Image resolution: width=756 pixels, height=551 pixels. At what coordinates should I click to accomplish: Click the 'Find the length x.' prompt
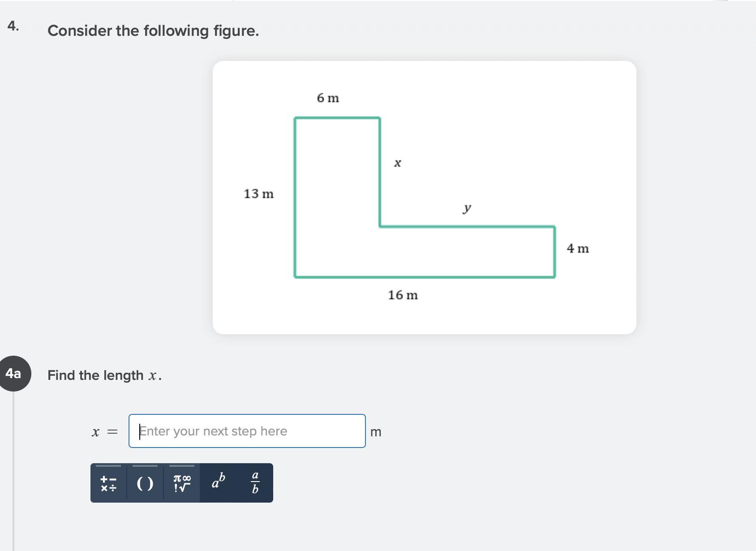click(104, 375)
